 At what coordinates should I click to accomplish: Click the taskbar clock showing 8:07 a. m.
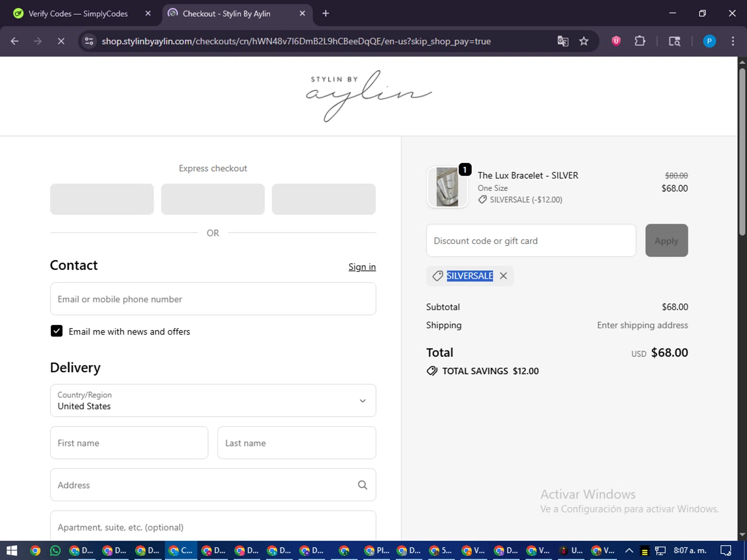click(690, 551)
